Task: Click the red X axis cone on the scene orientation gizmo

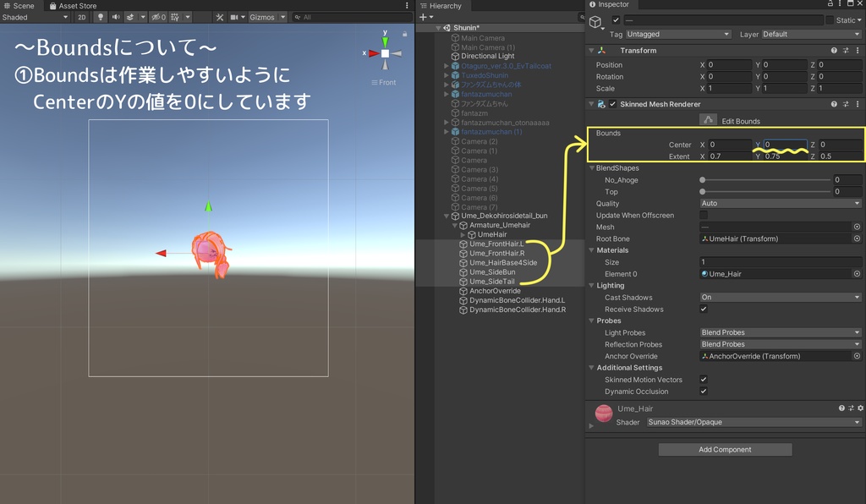Action: [374, 53]
